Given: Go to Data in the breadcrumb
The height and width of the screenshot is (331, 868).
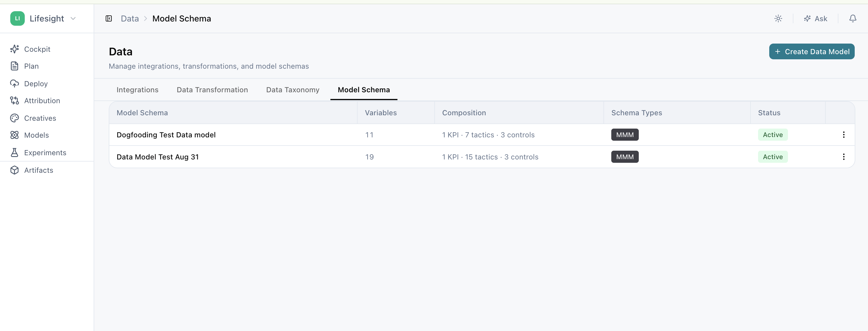Looking at the screenshot, I should 130,18.
